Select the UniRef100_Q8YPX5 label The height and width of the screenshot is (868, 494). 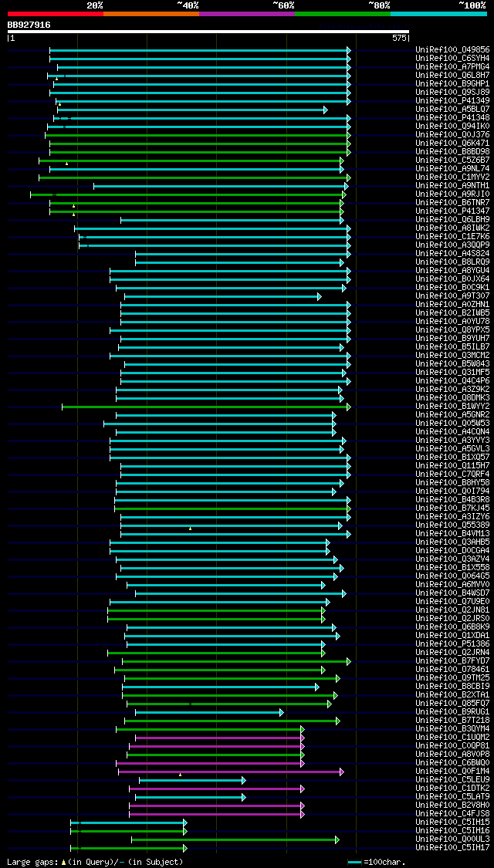452,330
